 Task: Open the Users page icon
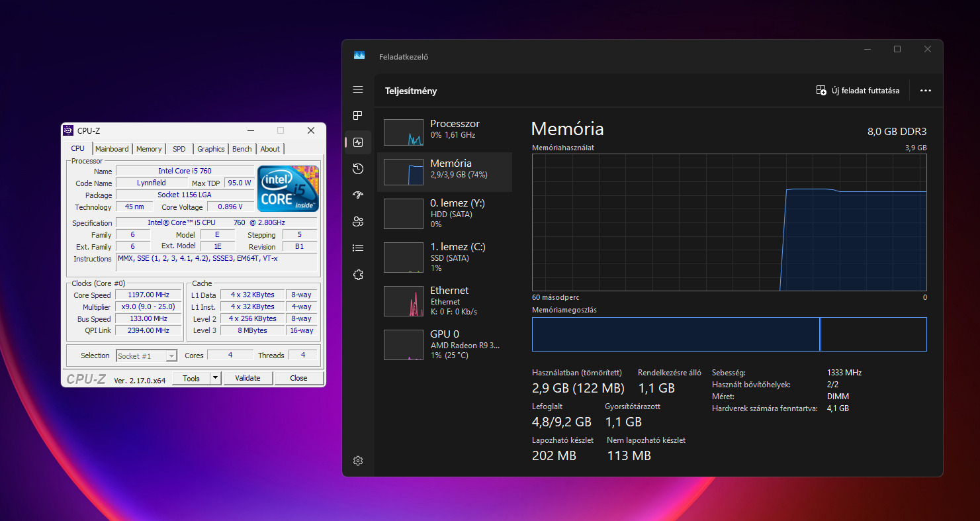pyautogui.click(x=358, y=222)
